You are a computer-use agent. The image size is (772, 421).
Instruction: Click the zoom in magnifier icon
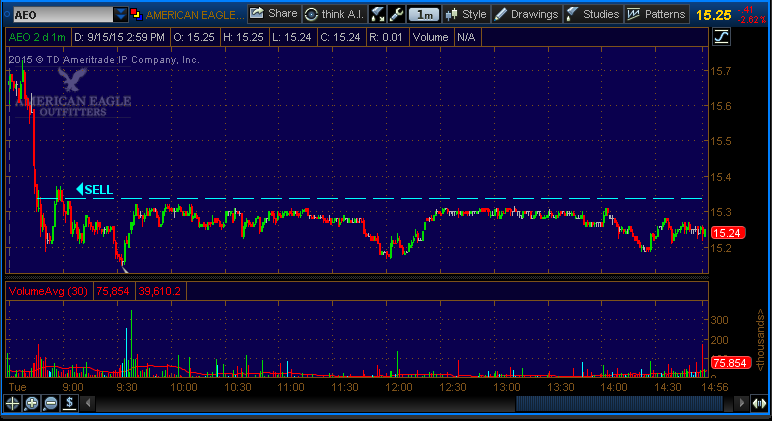pyautogui.click(x=32, y=404)
